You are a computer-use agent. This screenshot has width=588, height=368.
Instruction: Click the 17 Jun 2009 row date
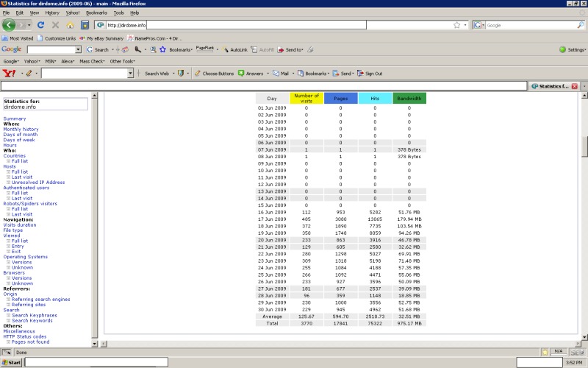click(272, 219)
